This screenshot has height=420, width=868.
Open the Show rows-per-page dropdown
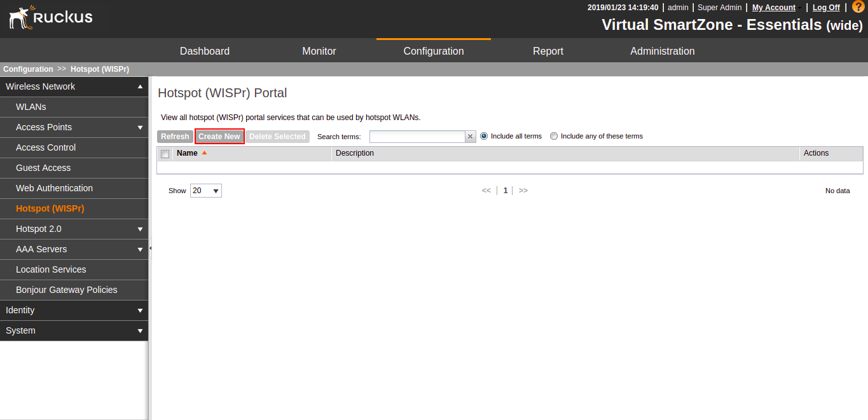(x=206, y=191)
